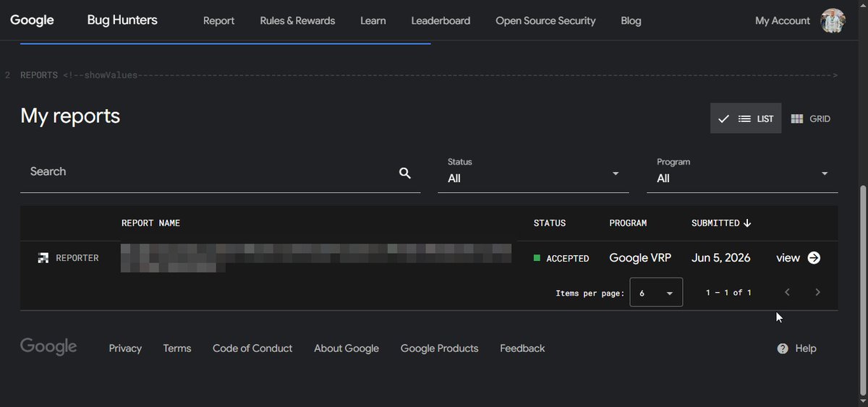Click the footer Google logo
868x407 pixels.
click(48, 347)
